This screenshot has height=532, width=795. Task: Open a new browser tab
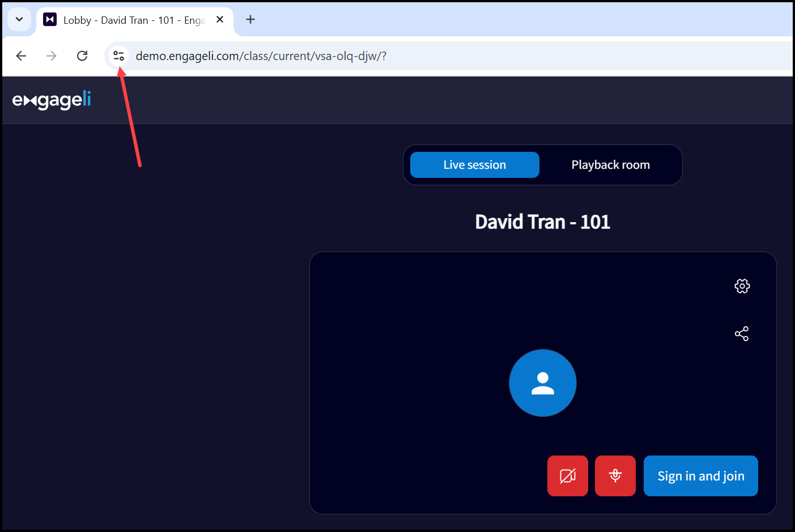pyautogui.click(x=250, y=20)
